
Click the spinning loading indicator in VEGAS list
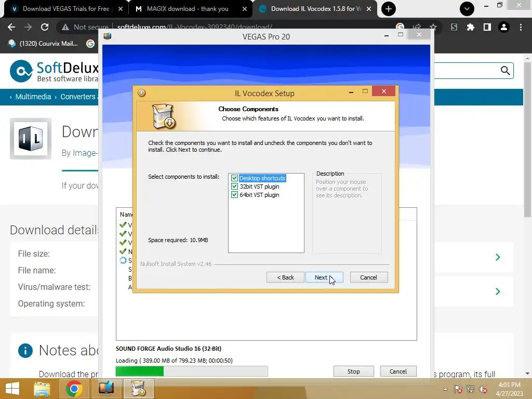pos(123,260)
